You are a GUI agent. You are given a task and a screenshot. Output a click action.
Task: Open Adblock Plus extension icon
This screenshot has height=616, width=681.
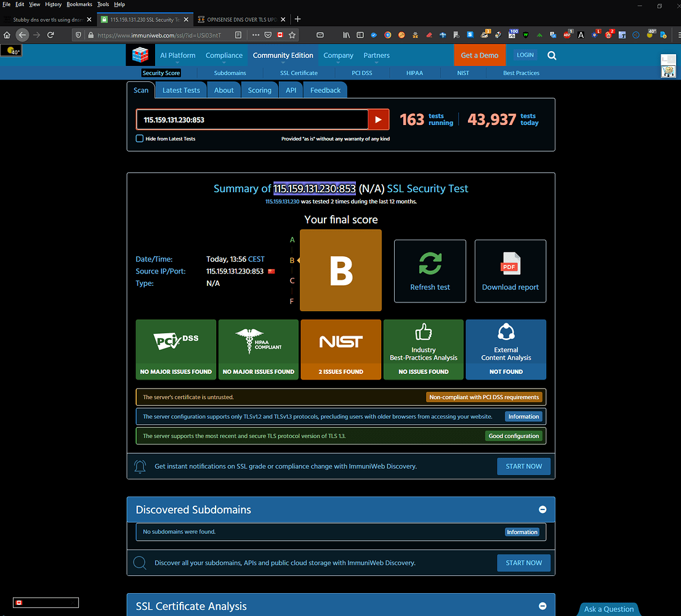[x=567, y=35]
